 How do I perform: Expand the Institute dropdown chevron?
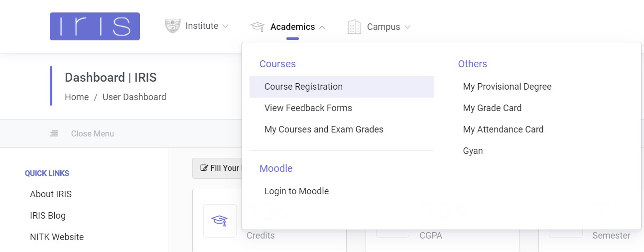(225, 26)
